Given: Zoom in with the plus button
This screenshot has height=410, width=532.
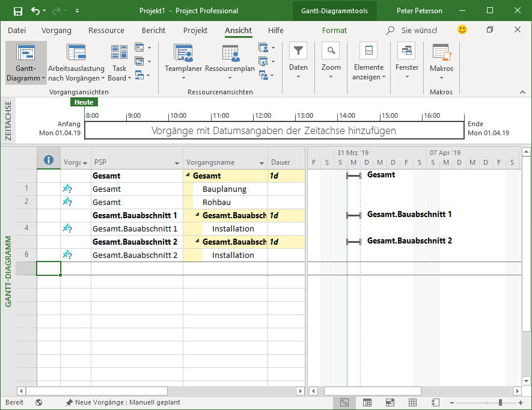Looking at the screenshot, I should coord(521,403).
